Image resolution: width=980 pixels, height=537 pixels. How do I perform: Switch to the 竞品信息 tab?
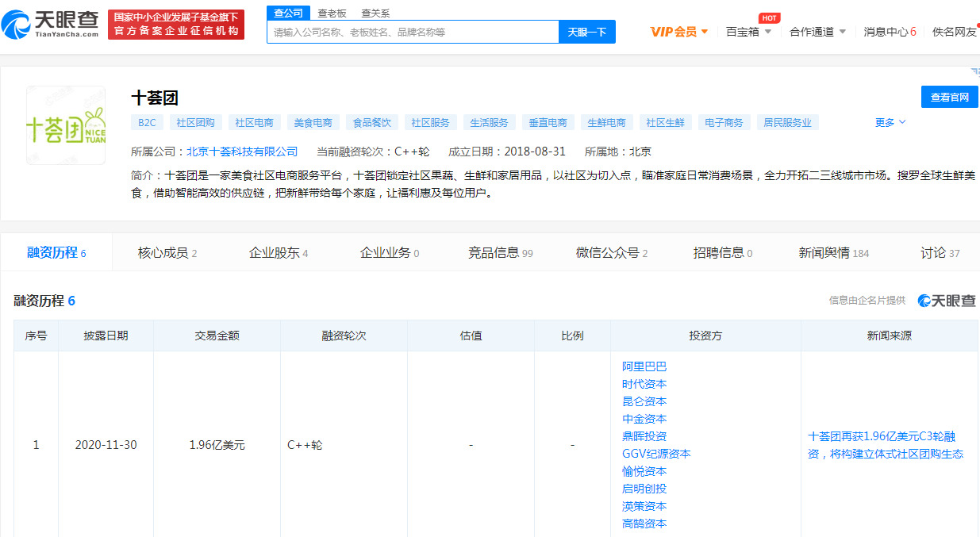(x=501, y=253)
